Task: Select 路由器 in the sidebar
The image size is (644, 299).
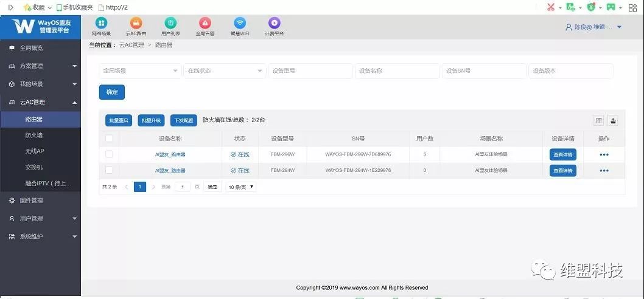Action: [40, 119]
